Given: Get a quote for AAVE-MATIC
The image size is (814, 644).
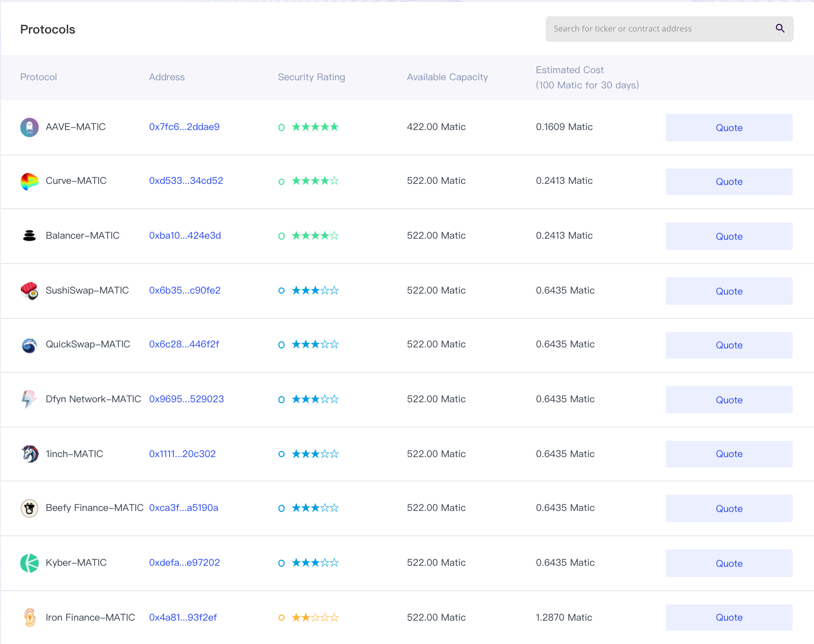Looking at the screenshot, I should (729, 127).
